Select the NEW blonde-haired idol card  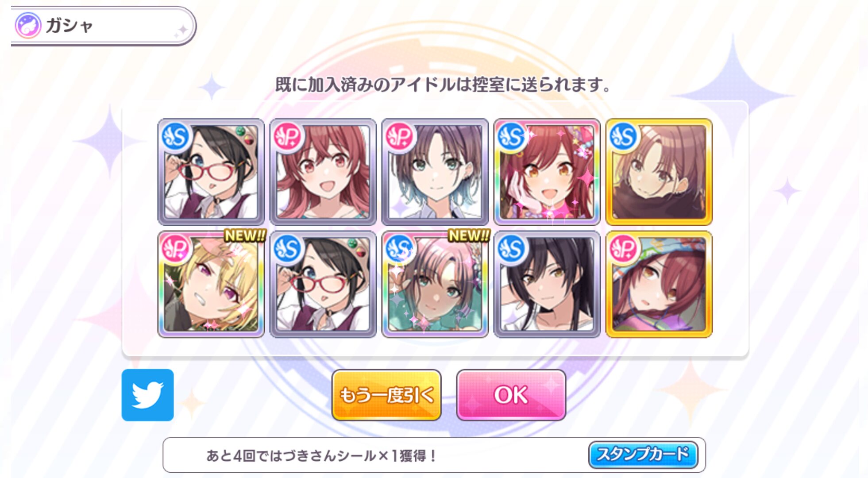(211, 284)
